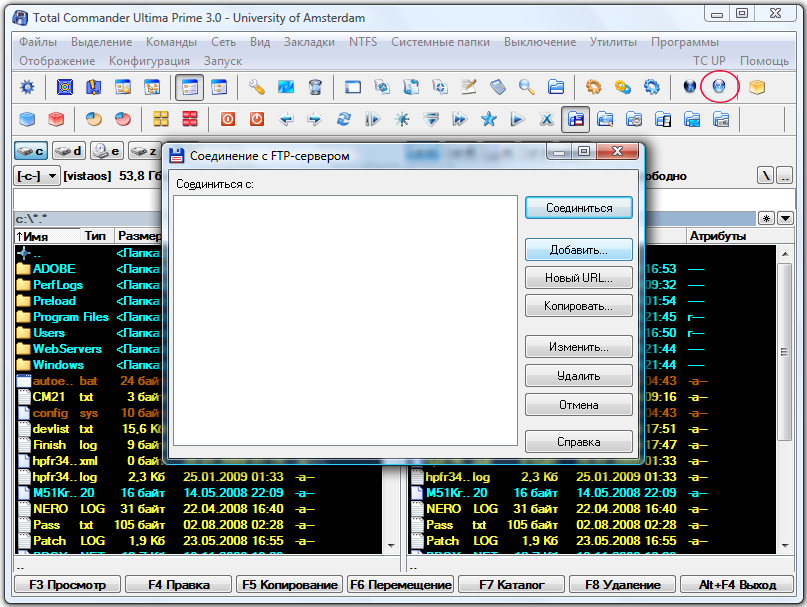
Task: Click the blue open-folder icon in top toolbar
Action: [x=556, y=86]
